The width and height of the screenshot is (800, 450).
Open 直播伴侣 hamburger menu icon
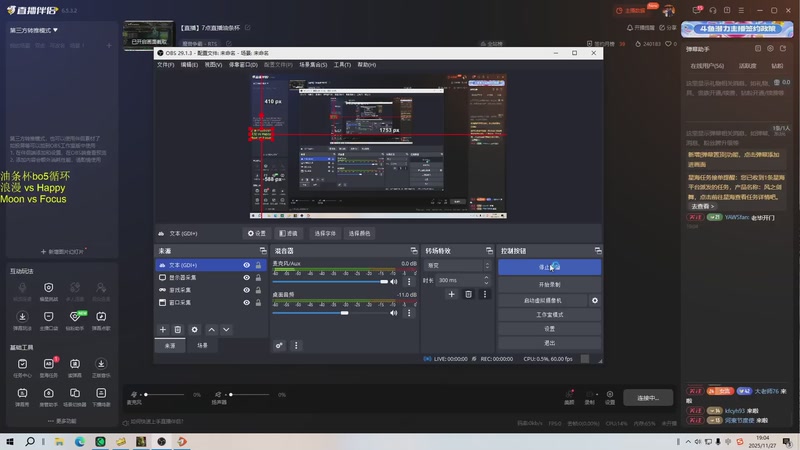point(741,10)
